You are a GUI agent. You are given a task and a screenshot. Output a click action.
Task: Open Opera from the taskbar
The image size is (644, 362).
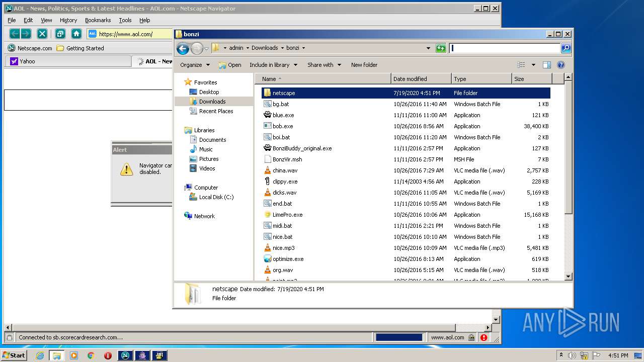108,355
